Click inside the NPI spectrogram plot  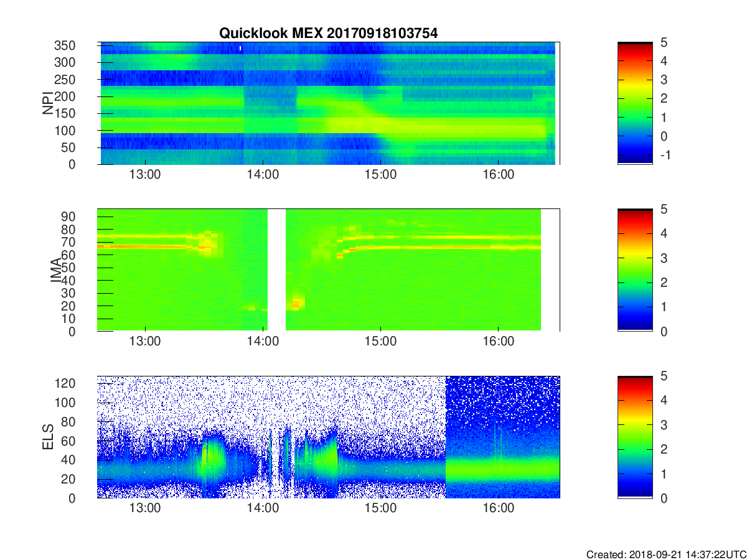[328, 103]
